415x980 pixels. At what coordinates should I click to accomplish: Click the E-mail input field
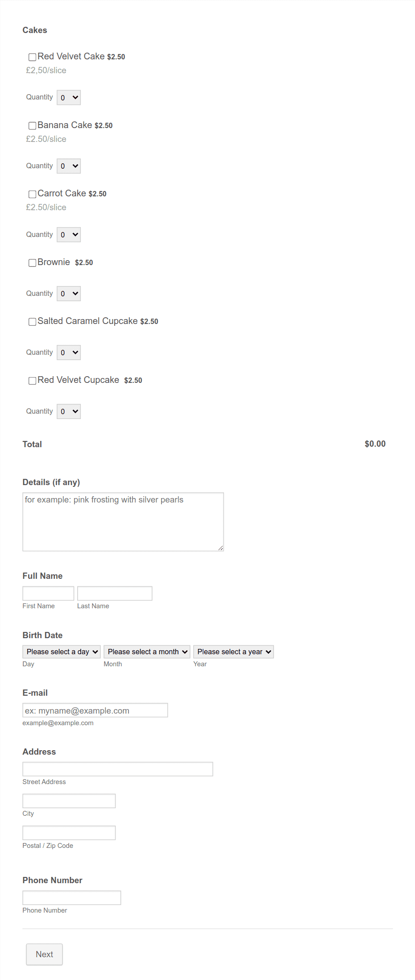(95, 710)
